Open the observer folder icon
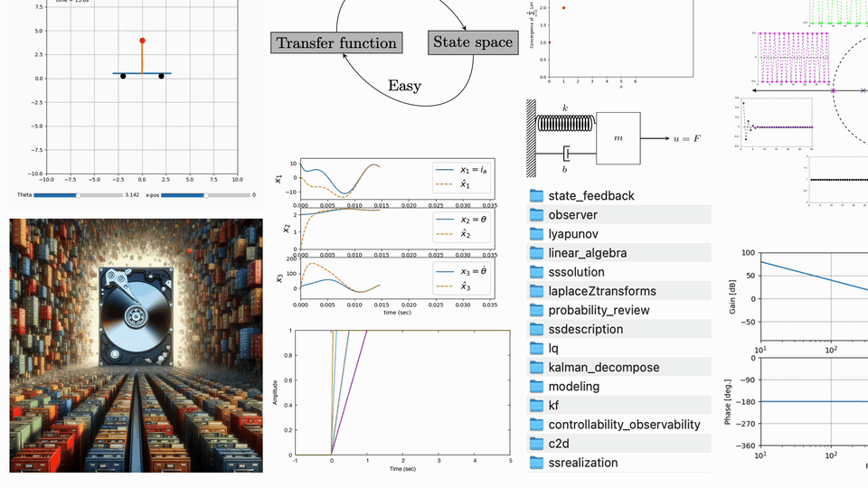 536,215
